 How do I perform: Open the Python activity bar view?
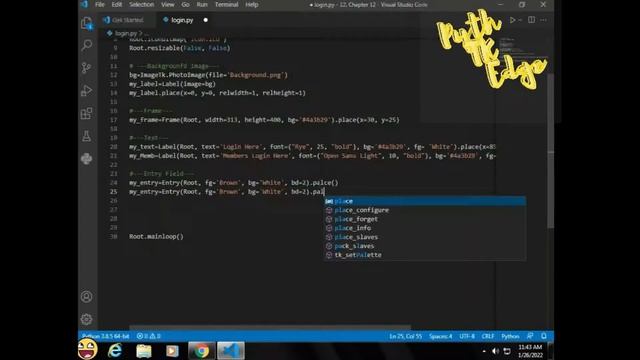pos(87,158)
